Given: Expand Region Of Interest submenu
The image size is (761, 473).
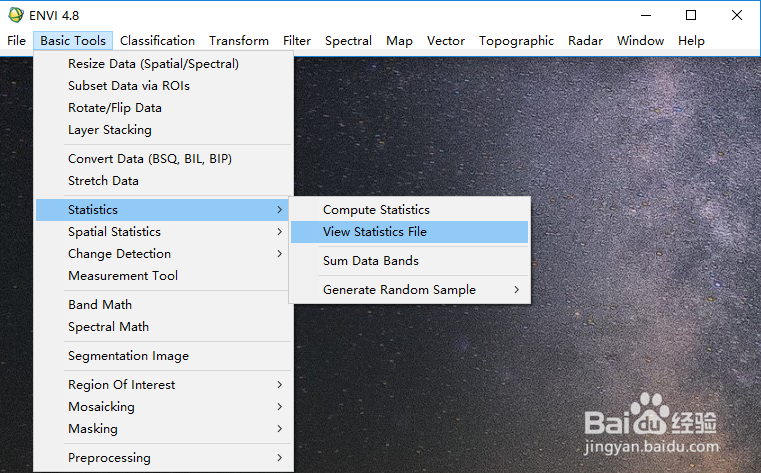Looking at the screenshot, I should (121, 385).
